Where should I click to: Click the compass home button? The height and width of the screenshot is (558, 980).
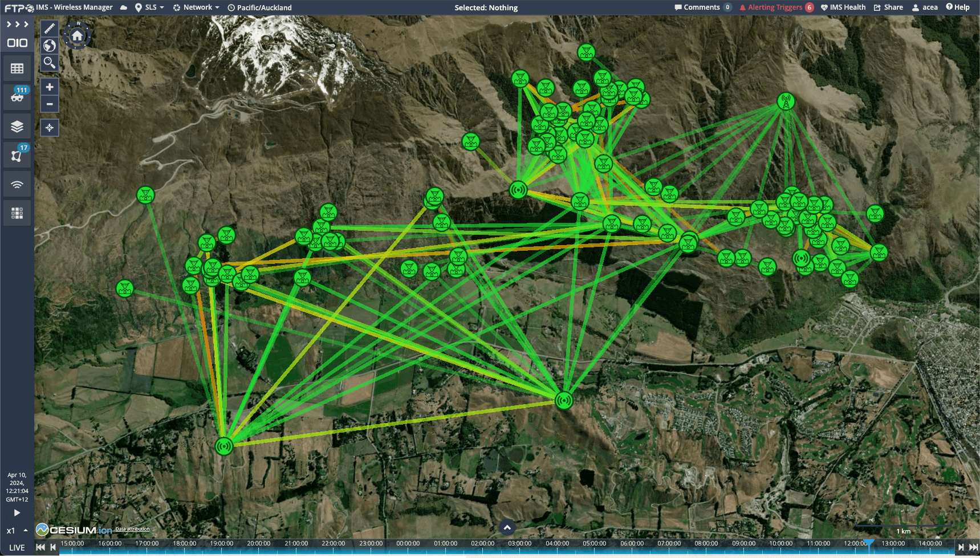click(77, 36)
